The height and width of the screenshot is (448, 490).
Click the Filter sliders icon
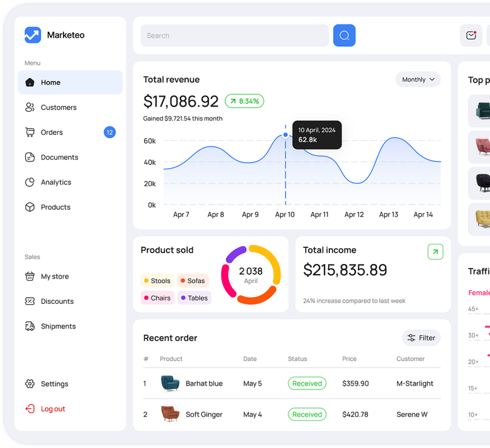[411, 338]
